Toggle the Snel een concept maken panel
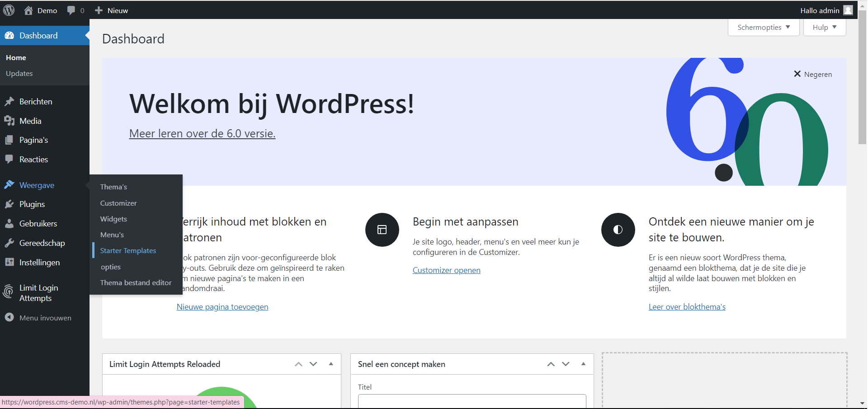The width and height of the screenshot is (868, 409). [583, 364]
